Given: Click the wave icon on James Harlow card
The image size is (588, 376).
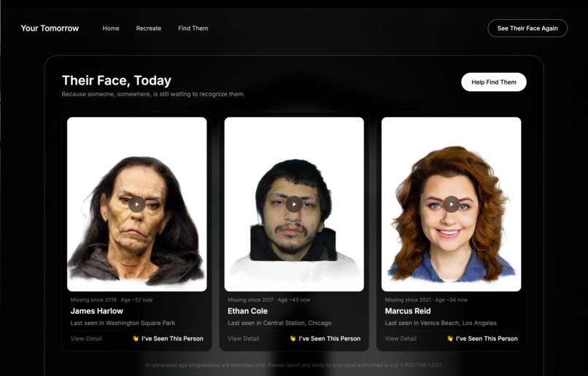Looking at the screenshot, I should pos(136,339).
